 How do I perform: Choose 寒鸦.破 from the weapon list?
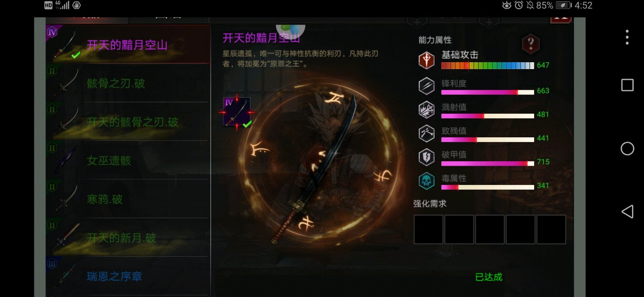(x=128, y=199)
